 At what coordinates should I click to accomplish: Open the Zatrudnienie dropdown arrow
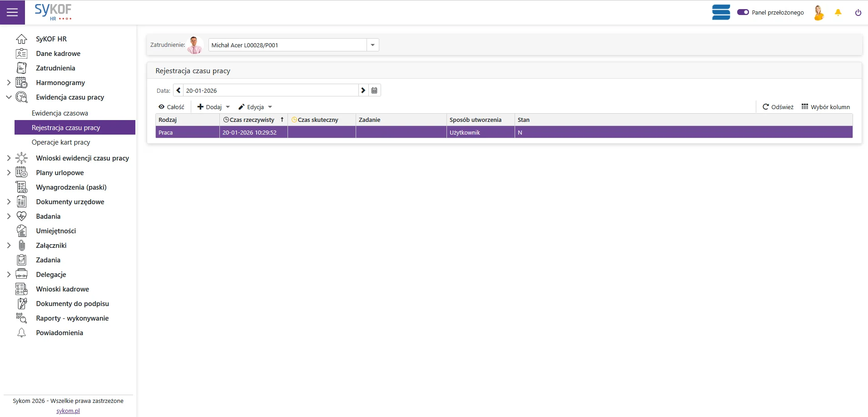point(372,45)
